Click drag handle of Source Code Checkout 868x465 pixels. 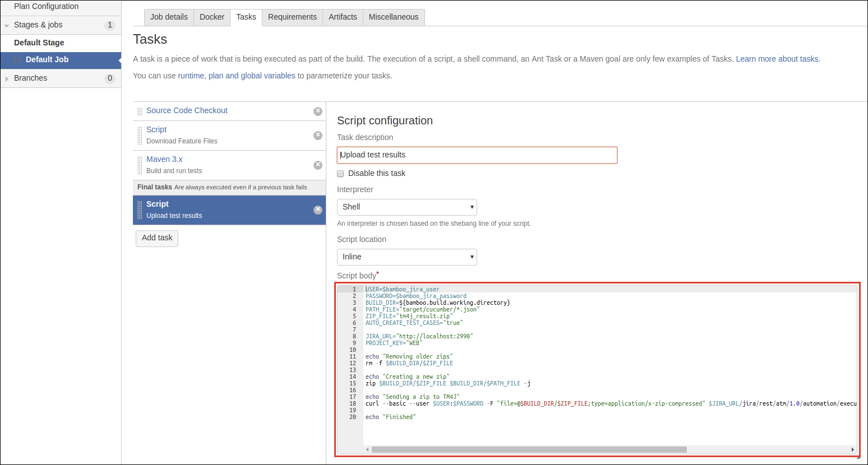click(x=140, y=111)
